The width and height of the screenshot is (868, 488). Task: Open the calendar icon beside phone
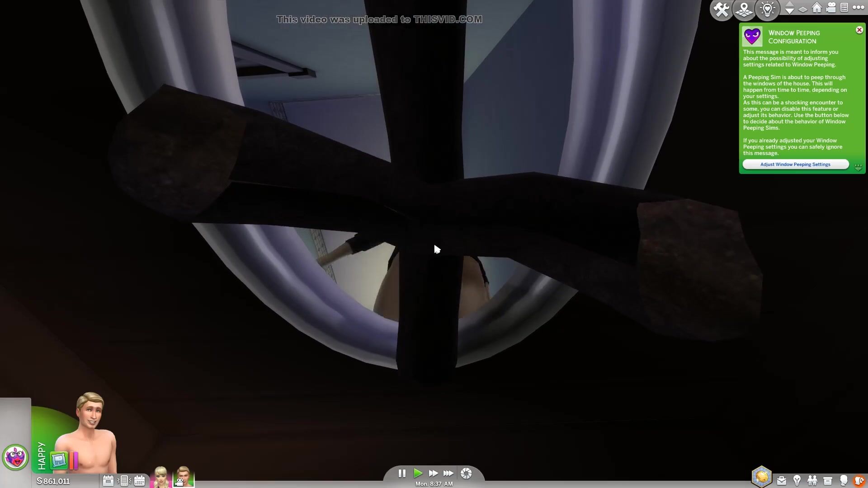coord(139,480)
